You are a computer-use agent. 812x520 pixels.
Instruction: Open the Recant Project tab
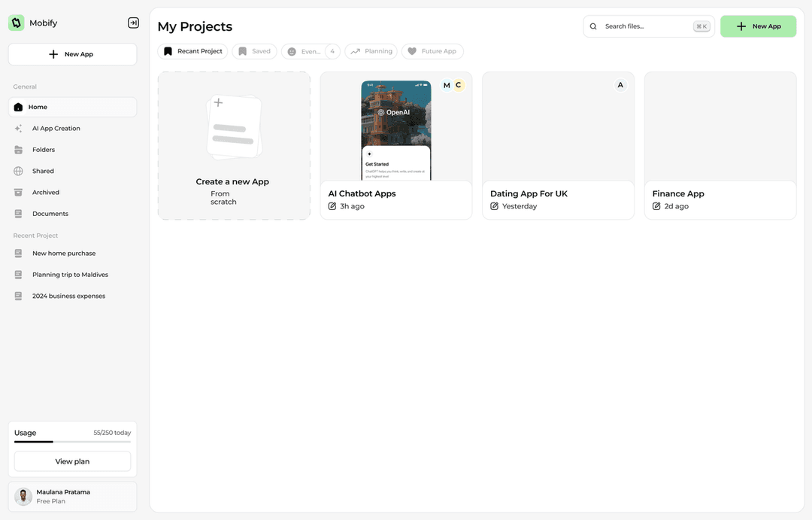pyautogui.click(x=193, y=51)
